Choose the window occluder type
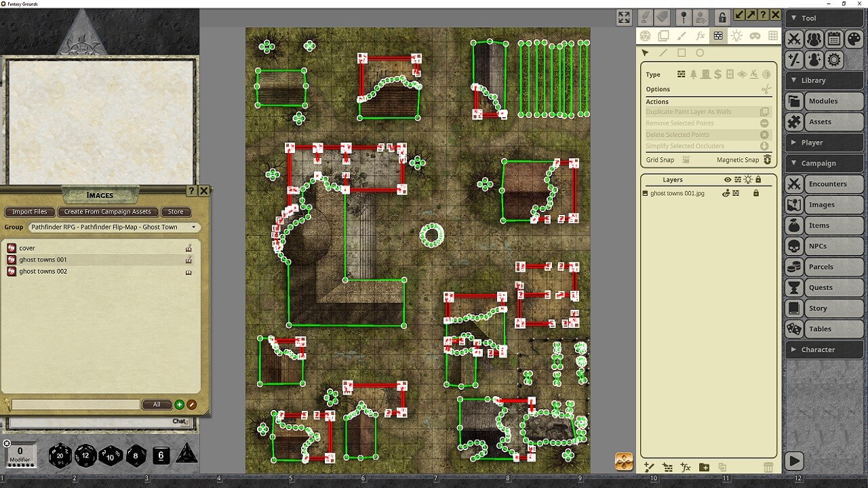The height and width of the screenshot is (488, 868). (x=730, y=75)
